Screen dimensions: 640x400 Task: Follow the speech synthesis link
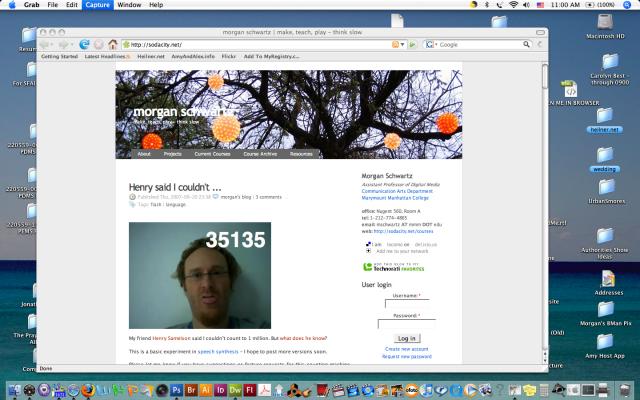(218, 351)
